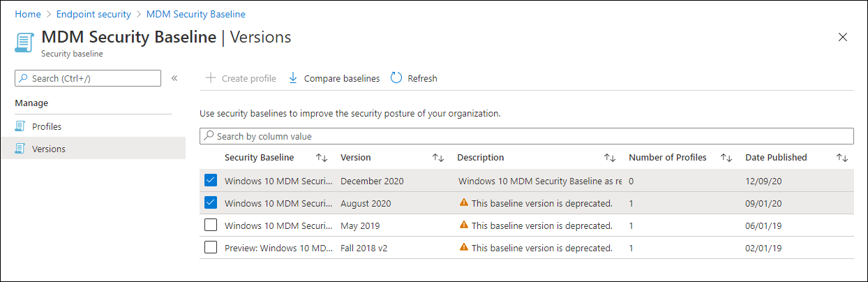Screen dimensions: 868x282
Task: Focus the Search by column value field
Action: [527, 136]
